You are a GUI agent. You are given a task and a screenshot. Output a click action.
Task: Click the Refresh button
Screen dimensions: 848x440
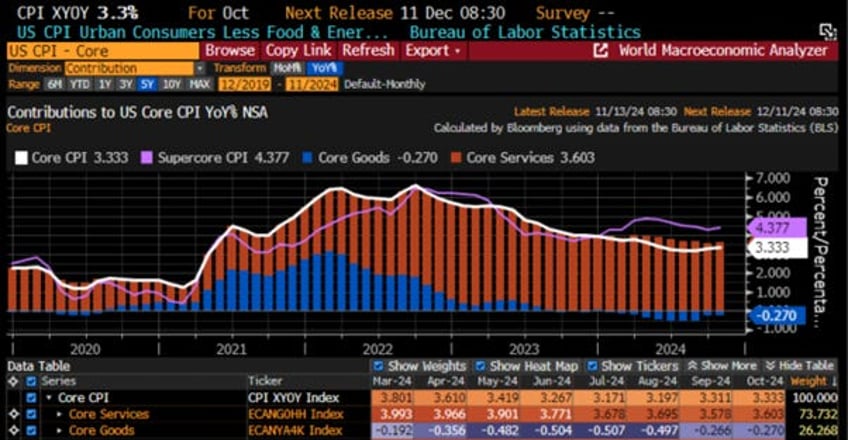[x=368, y=51]
